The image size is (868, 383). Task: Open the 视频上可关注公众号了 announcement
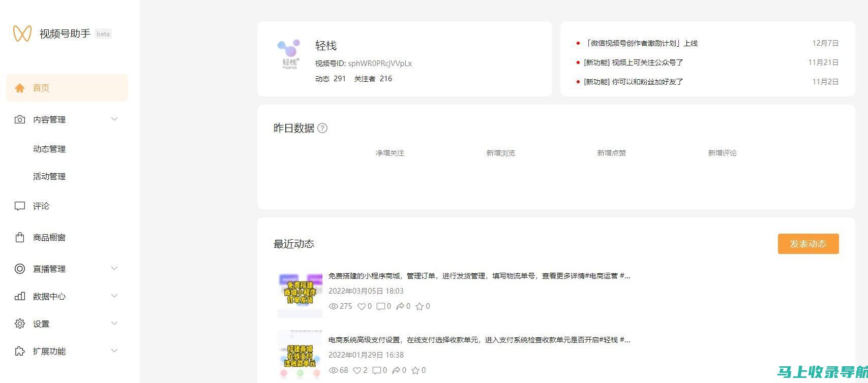[x=634, y=62]
